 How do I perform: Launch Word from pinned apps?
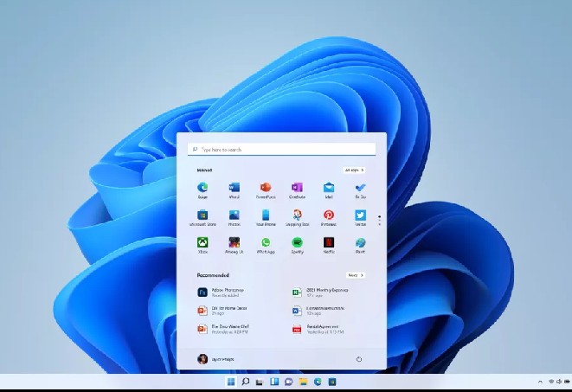click(234, 190)
